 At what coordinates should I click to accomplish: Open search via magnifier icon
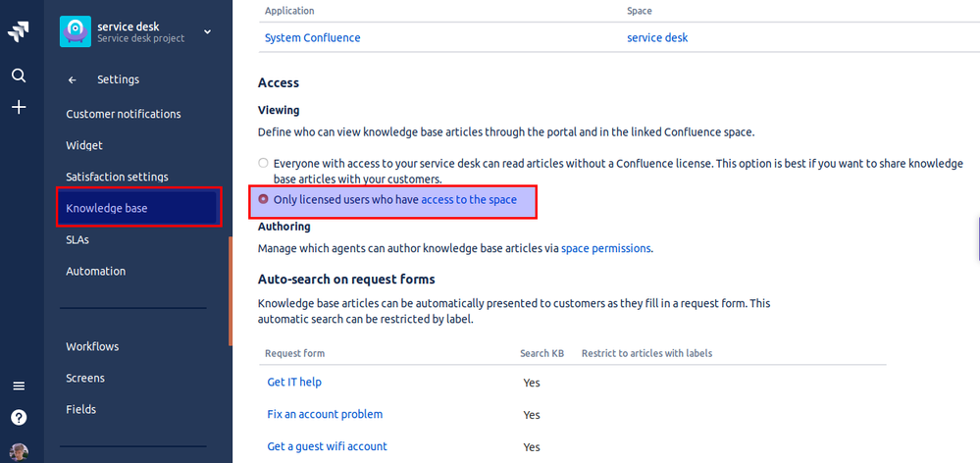coord(18,76)
